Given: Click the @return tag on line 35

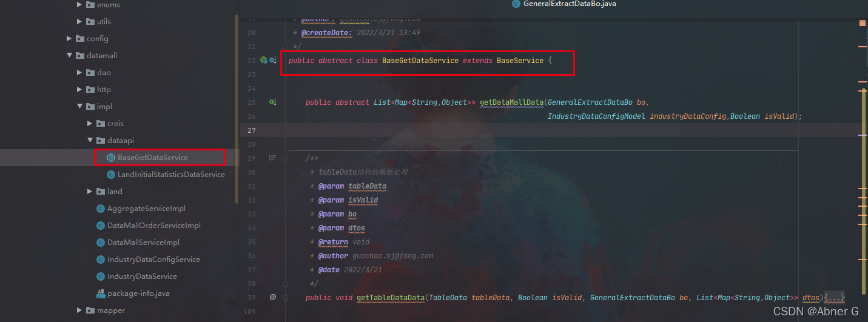Looking at the screenshot, I should [x=333, y=242].
